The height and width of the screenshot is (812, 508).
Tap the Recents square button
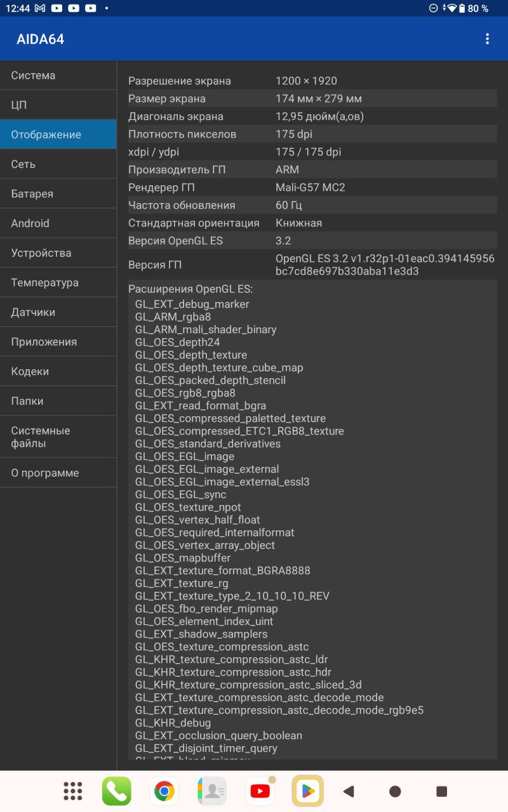tap(442, 791)
